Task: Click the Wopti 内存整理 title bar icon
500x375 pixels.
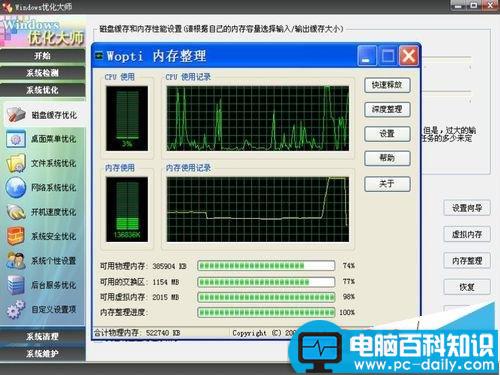Action: coord(99,55)
